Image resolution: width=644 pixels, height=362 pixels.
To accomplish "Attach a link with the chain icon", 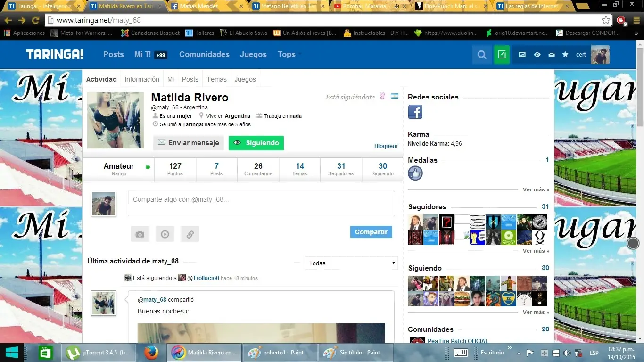I will click(x=190, y=234).
